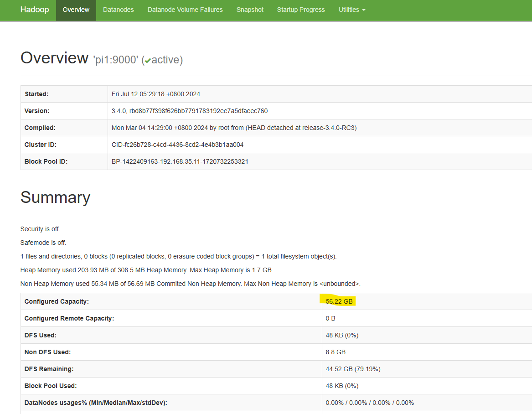Image resolution: width=532 pixels, height=414 pixels.
Task: Click the Heap Memory used line
Action: pos(147,270)
